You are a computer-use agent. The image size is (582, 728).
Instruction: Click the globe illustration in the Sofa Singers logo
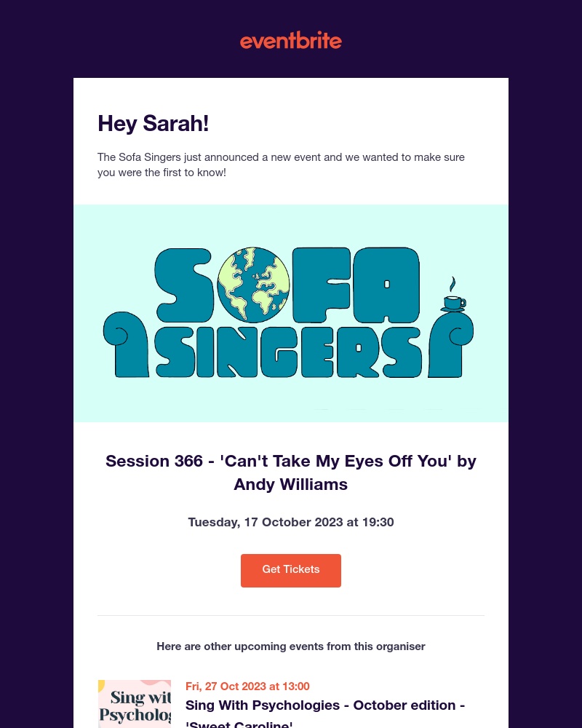[x=254, y=285]
